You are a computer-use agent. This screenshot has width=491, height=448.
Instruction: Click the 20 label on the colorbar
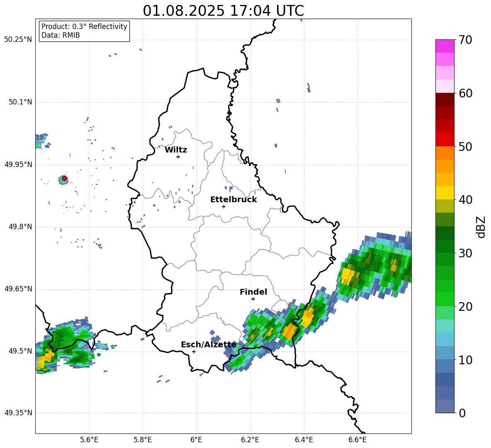coord(465,307)
